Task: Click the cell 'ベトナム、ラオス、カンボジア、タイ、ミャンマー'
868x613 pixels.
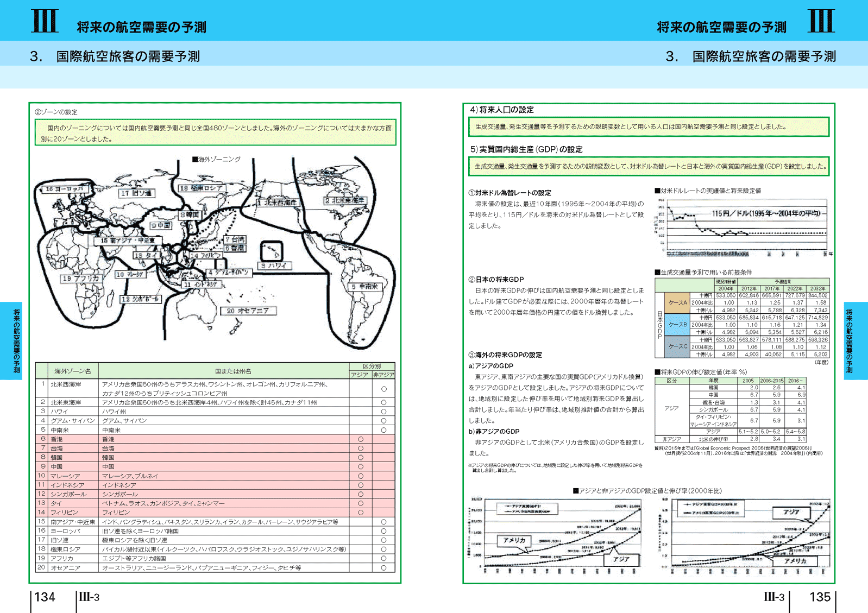Action: (163, 503)
